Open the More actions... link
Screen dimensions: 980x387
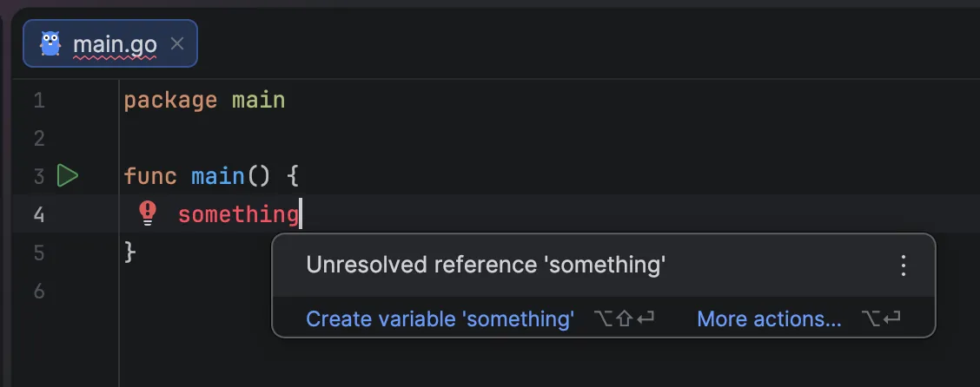769,319
